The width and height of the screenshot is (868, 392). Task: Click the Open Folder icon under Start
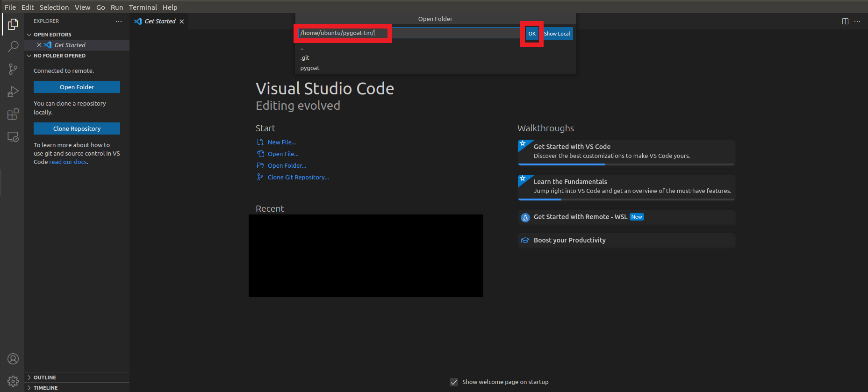pos(260,165)
